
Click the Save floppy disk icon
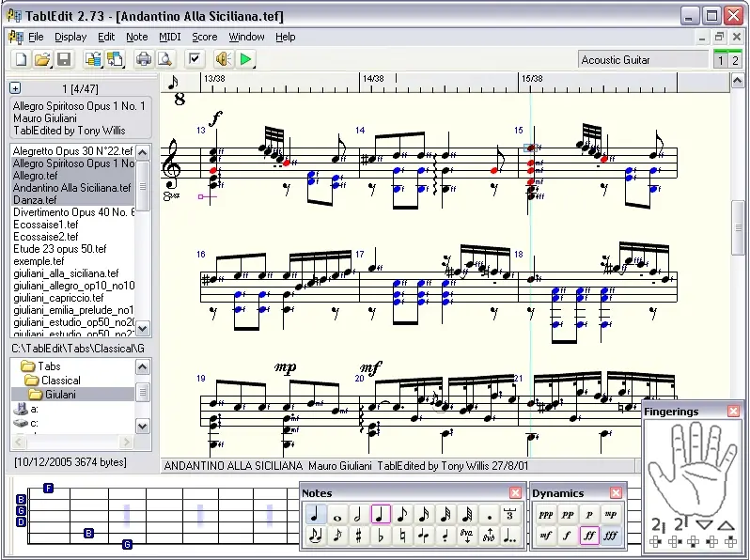64,59
